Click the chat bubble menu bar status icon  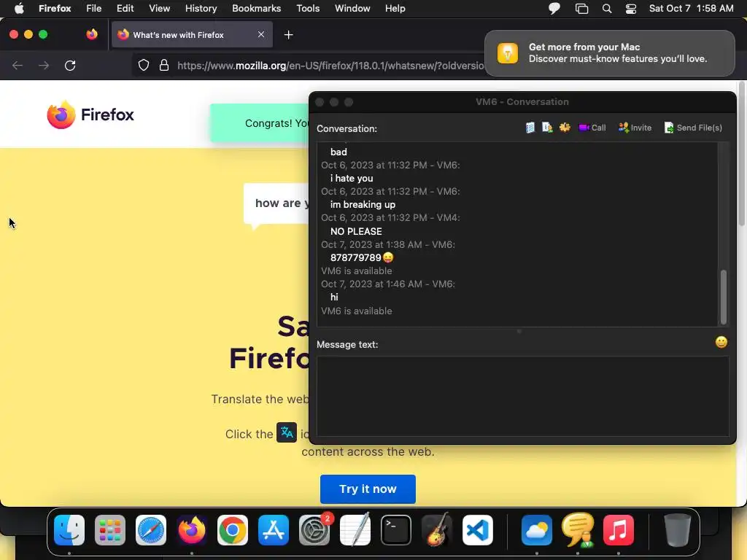(554, 9)
